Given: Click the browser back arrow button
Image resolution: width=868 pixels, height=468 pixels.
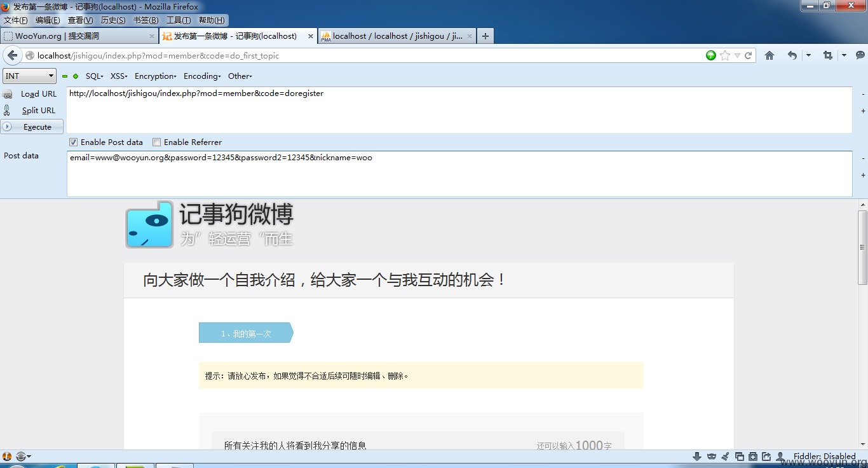Looking at the screenshot, I should [x=13, y=55].
